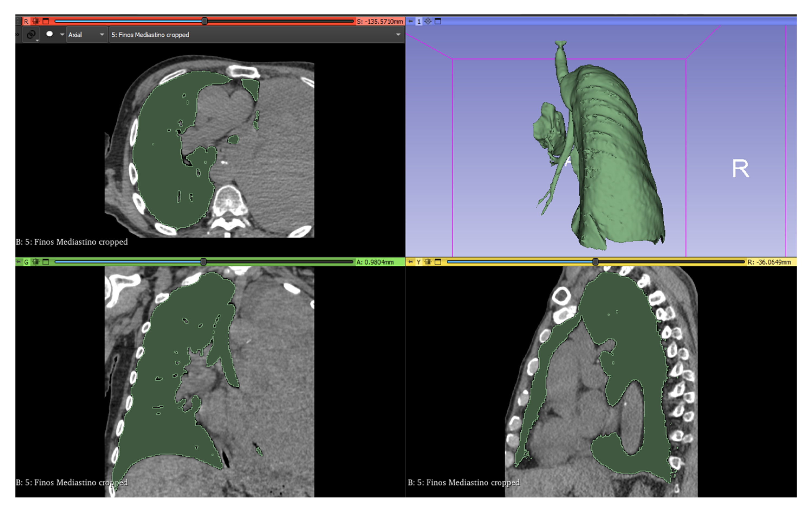Image resolution: width=812 pixels, height=513 pixels.
Task: Toggle slice visibility in 3D with the eye icon
Action: pyautogui.click(x=50, y=34)
